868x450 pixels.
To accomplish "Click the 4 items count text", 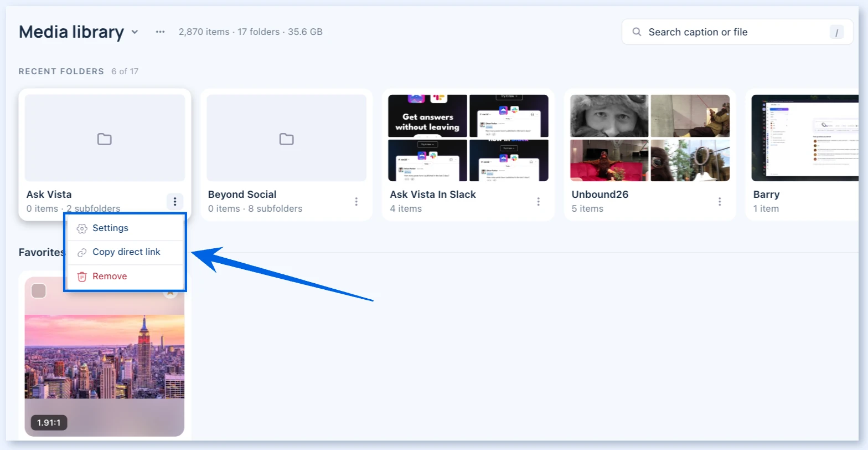I will click(406, 209).
